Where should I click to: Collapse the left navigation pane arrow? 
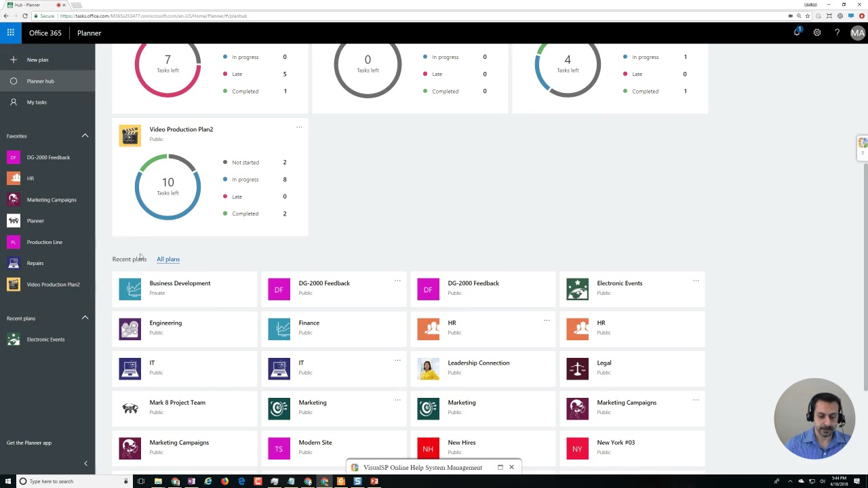point(85,464)
